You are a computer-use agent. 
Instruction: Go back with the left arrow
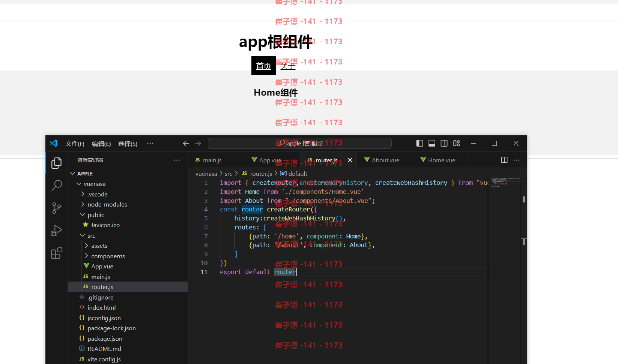[x=186, y=143]
